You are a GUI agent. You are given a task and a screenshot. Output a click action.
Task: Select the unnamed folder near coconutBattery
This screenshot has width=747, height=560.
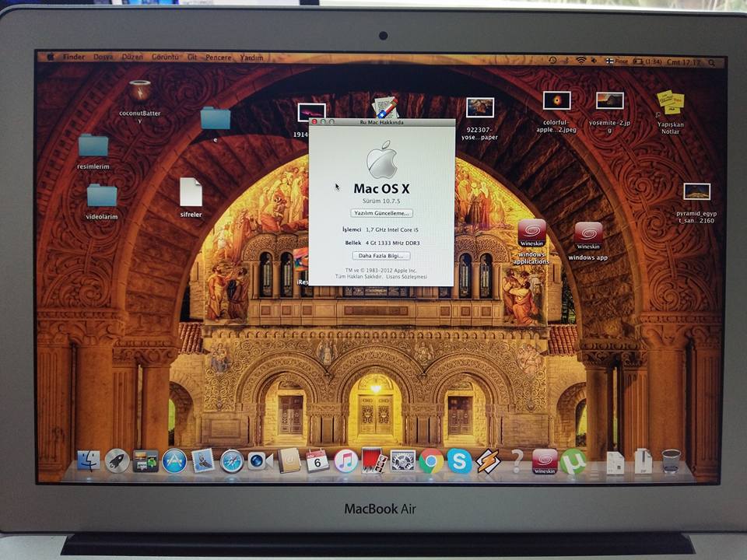pyautogui.click(x=216, y=118)
